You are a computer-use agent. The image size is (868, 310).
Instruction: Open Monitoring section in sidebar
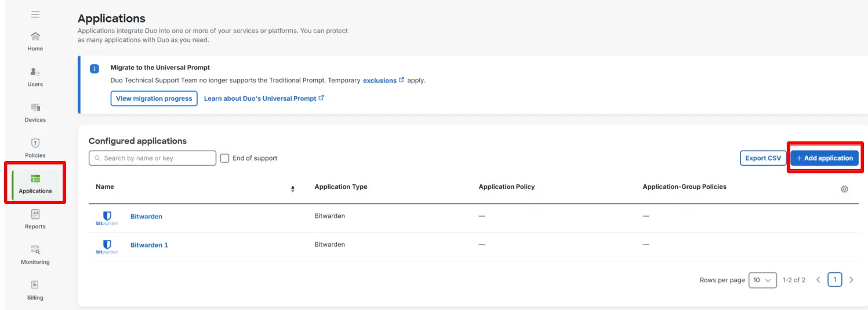35,254
